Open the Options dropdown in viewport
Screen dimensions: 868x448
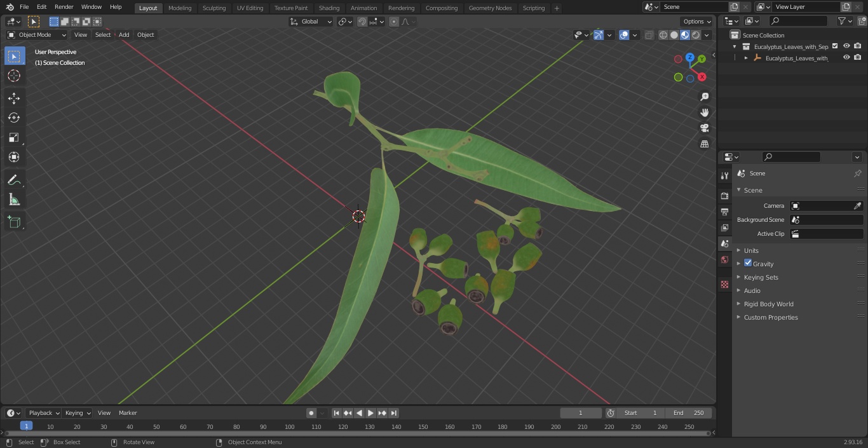(x=697, y=22)
